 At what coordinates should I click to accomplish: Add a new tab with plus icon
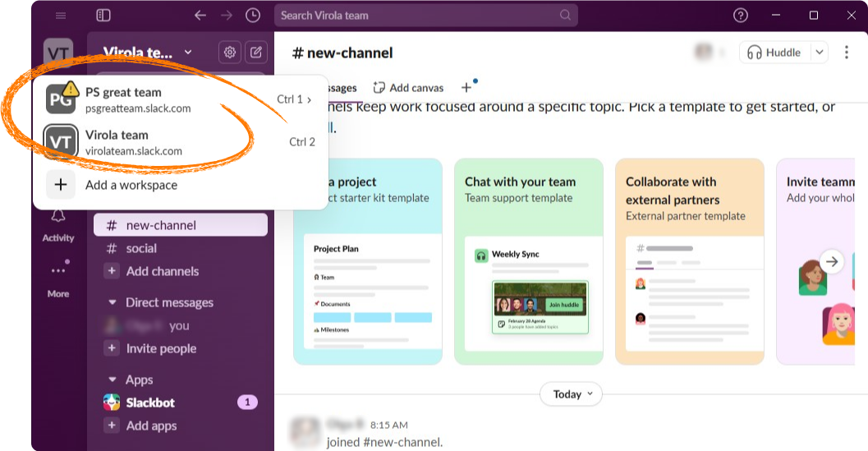[466, 88]
